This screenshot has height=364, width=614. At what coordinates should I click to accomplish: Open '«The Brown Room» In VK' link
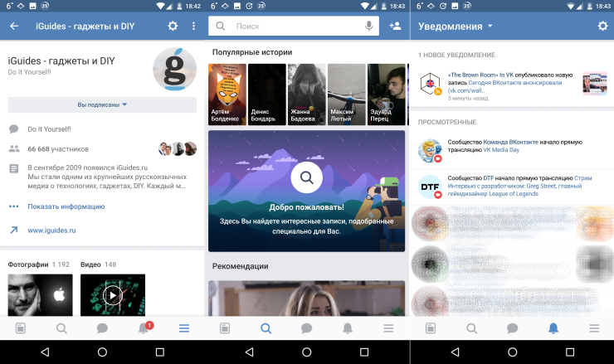(x=480, y=75)
